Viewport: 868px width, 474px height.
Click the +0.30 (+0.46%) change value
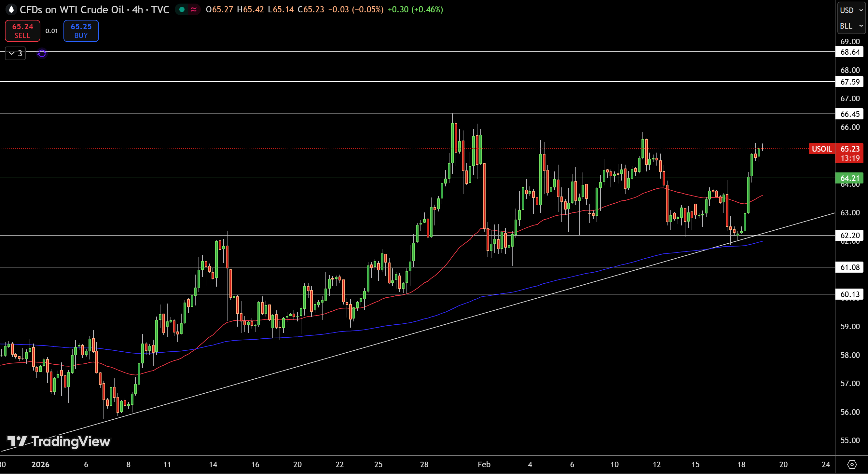click(415, 9)
